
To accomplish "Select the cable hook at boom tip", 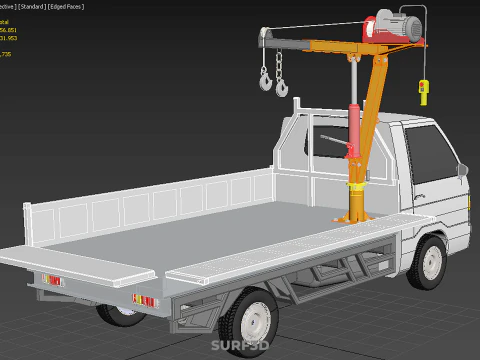I will 266,78.
